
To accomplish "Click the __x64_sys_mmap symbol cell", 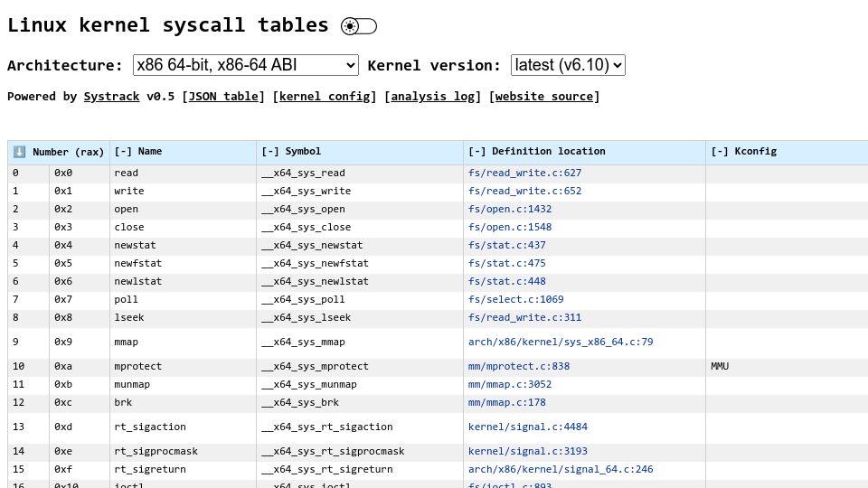I will [360, 342].
